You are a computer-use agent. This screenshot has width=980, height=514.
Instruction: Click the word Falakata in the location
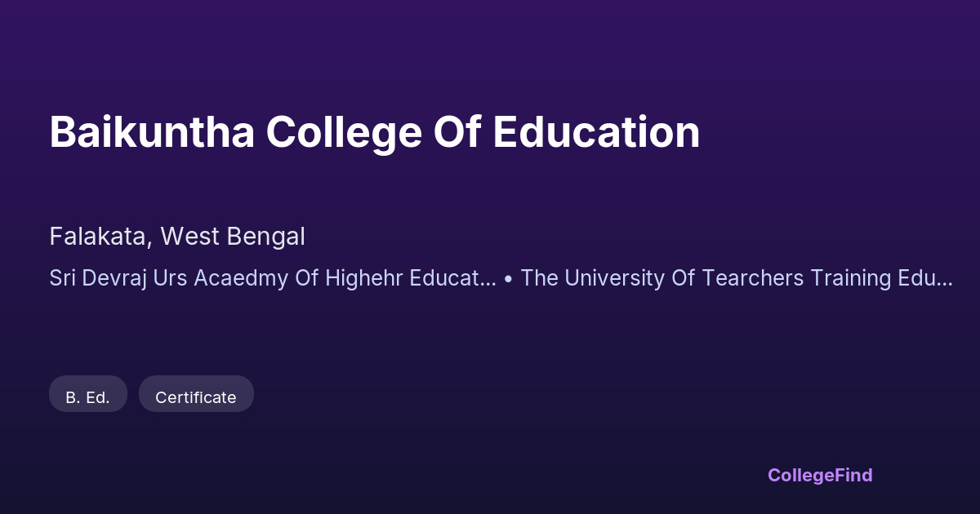pyautogui.click(x=100, y=237)
